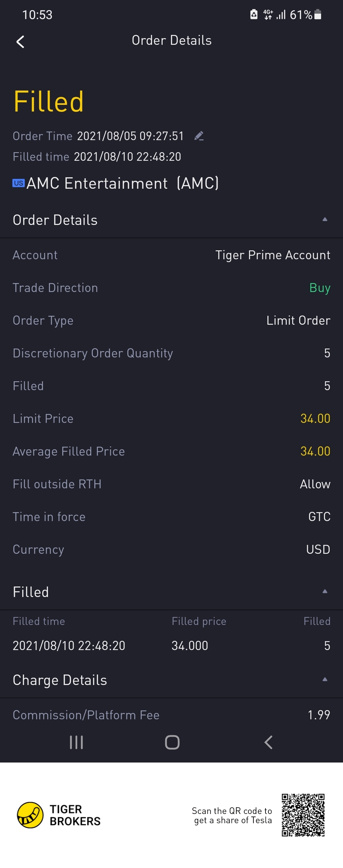
Task: Tap the Limit Price 34.00 value
Action: [x=315, y=418]
